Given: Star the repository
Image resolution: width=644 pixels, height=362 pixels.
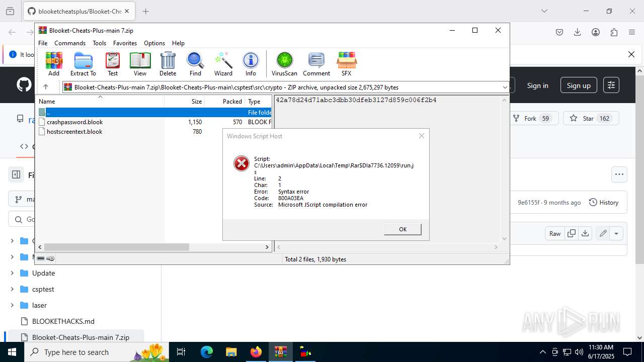Looking at the screenshot, I should coord(591,119).
